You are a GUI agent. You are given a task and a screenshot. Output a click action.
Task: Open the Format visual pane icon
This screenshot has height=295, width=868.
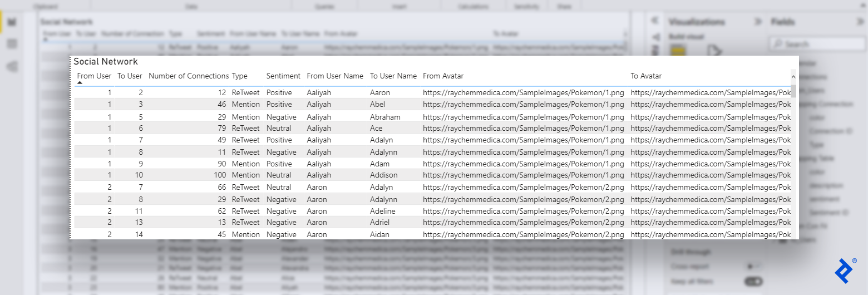714,51
